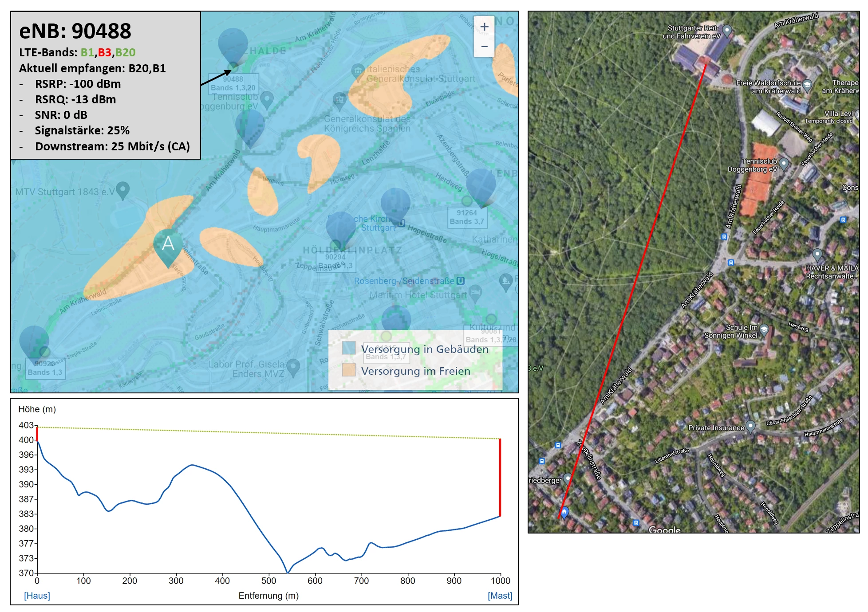
Task: Click the Versorgung in Gebäuden blue swatch
Action: pyautogui.click(x=349, y=349)
